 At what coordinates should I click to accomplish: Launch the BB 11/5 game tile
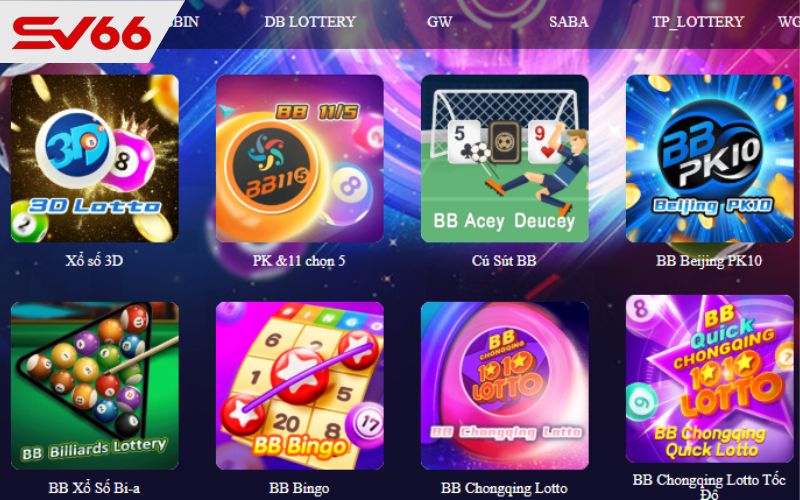point(299,158)
